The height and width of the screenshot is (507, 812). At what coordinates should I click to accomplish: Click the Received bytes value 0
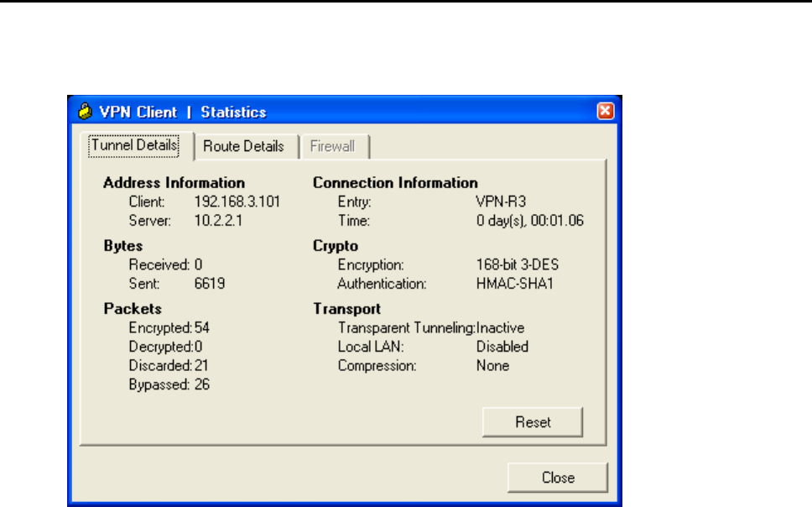coord(198,265)
